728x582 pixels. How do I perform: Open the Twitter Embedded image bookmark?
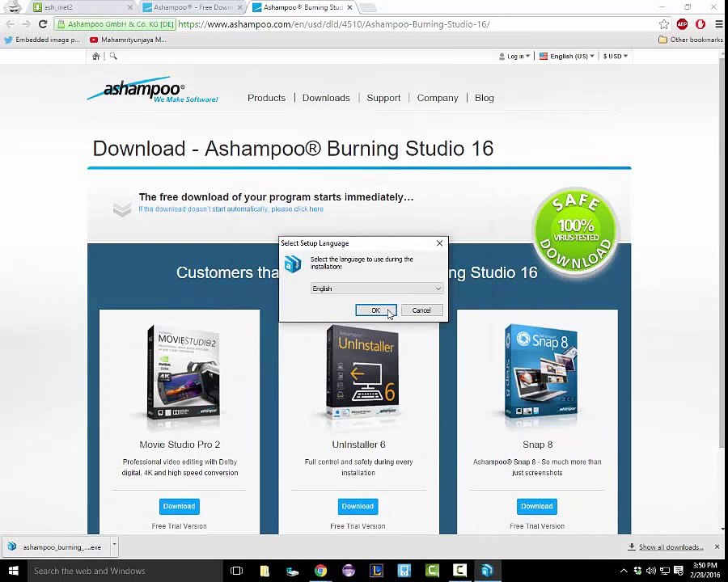(x=42, y=40)
